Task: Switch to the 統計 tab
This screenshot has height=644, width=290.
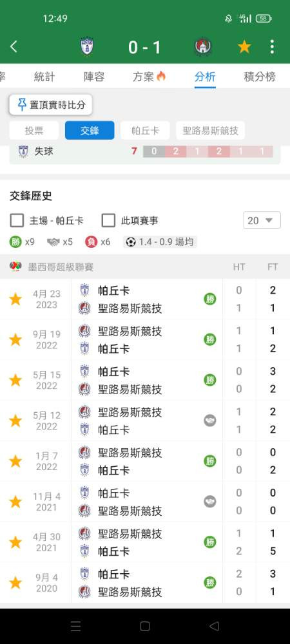Action: tap(44, 77)
